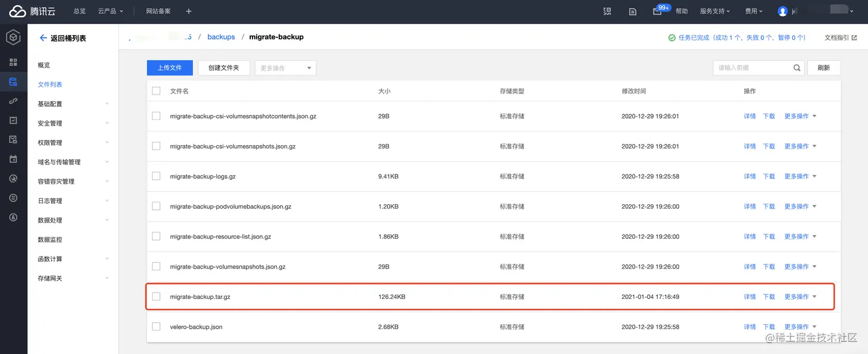Viewport: 868px width, 354px height.
Task: Open the grid overview icon in left rail
Action: pos(13,62)
